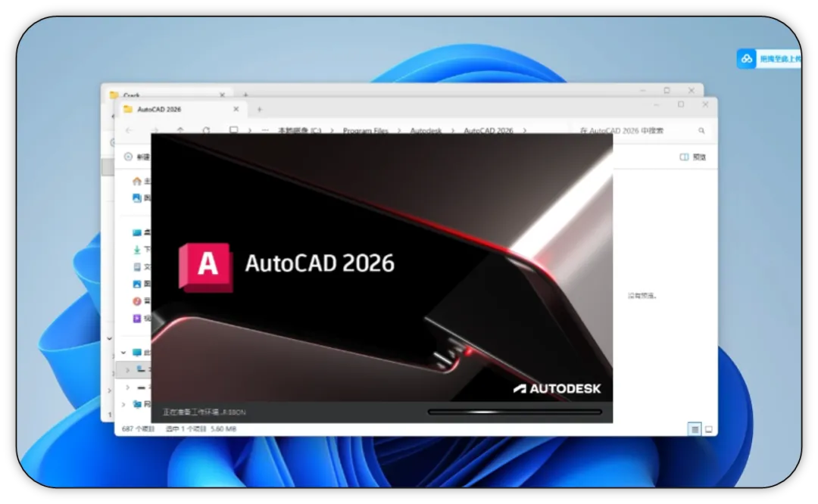The width and height of the screenshot is (818, 504).
Task: Open the 本地磁盘 (C:) breadcrumb
Action: (x=300, y=130)
